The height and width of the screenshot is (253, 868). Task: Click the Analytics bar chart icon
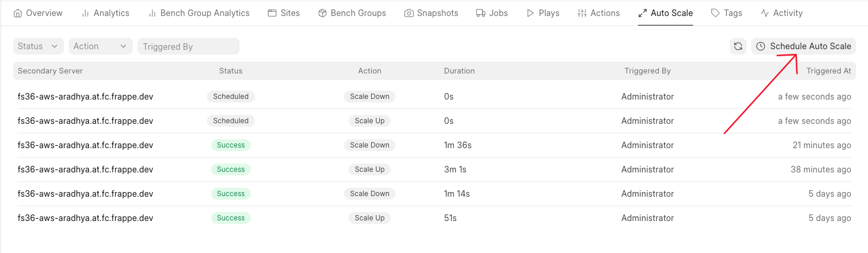(x=85, y=13)
